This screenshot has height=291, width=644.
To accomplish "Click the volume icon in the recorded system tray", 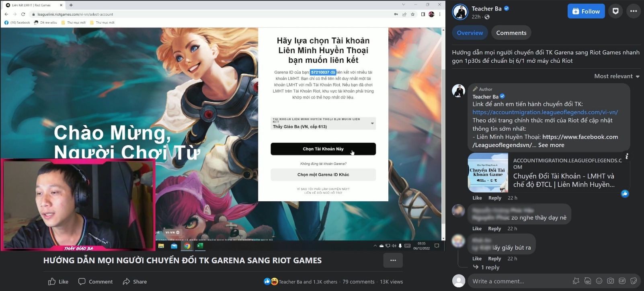I will pos(394,246).
